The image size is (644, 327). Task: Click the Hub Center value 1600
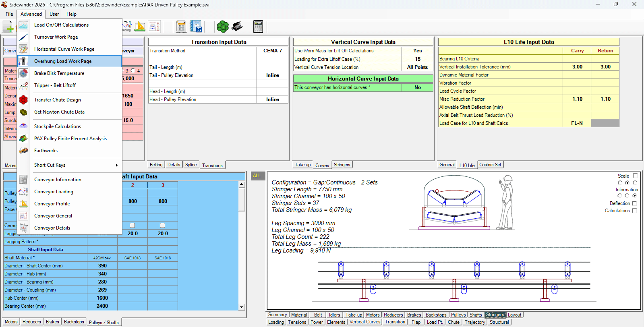tap(102, 298)
